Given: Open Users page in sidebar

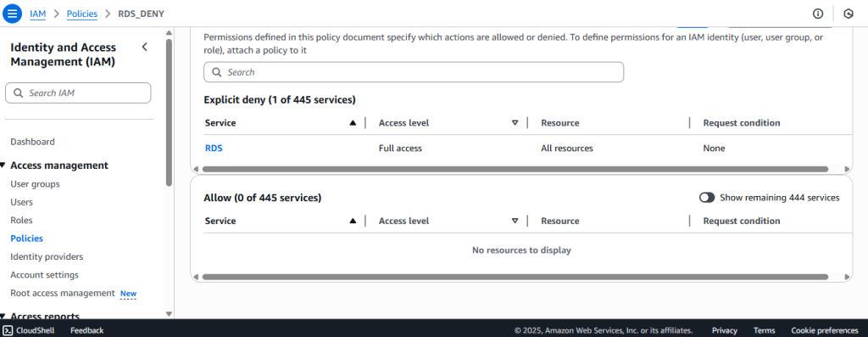Looking at the screenshot, I should (x=21, y=202).
